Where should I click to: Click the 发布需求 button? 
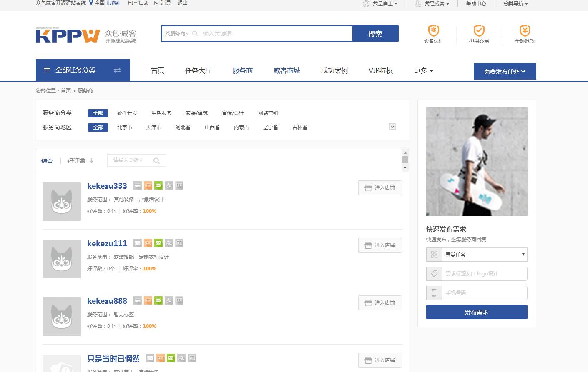coord(477,312)
